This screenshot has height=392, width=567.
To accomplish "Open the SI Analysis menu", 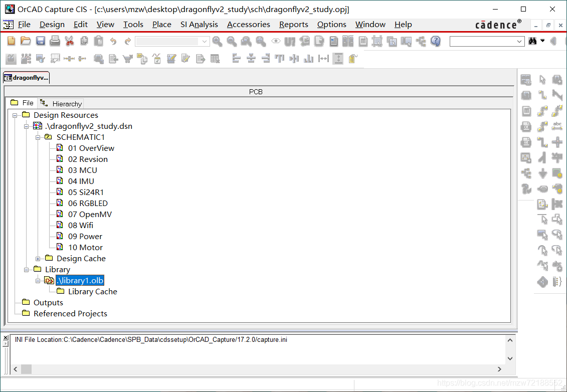I will click(199, 24).
